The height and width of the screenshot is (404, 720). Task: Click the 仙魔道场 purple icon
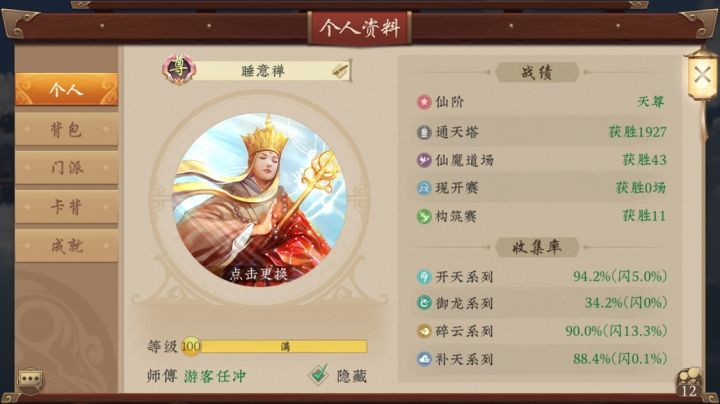[423, 160]
